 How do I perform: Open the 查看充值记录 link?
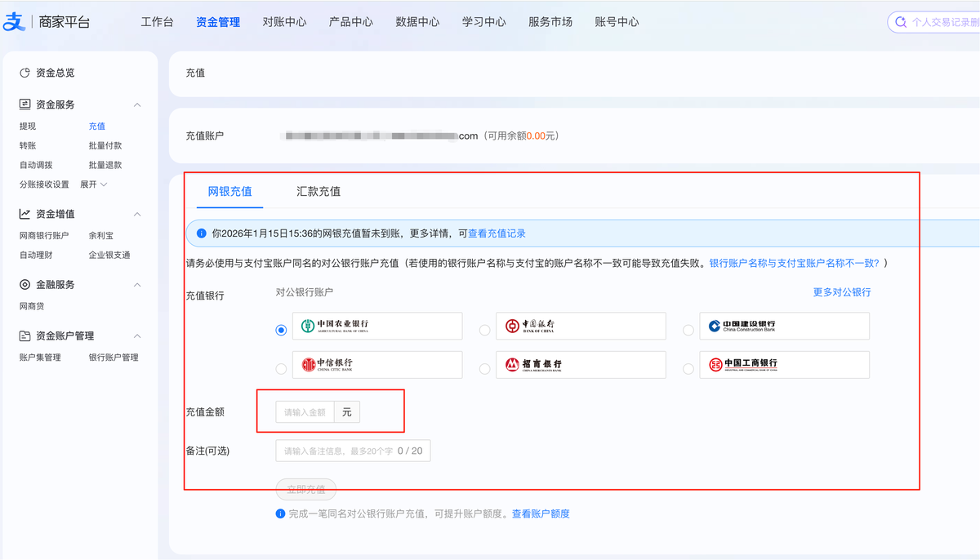click(x=497, y=233)
